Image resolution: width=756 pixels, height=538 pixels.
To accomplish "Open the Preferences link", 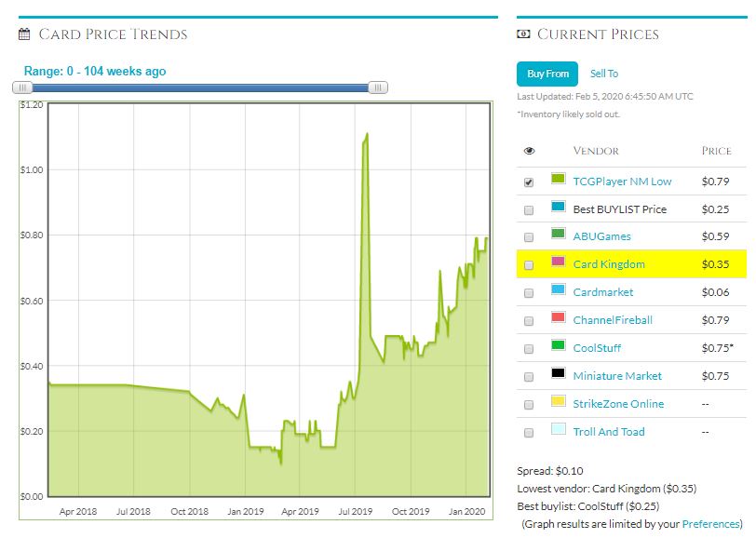I will point(710,524).
